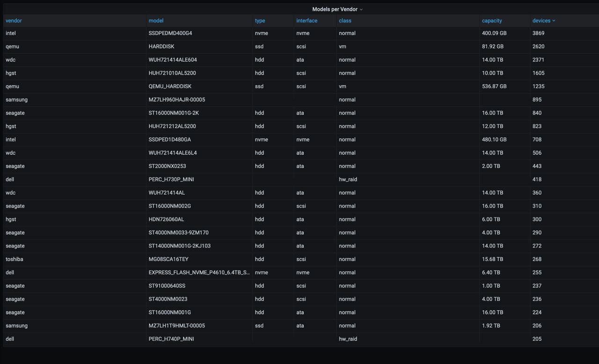
Task: Click devices value 205
Action: (x=537, y=339)
